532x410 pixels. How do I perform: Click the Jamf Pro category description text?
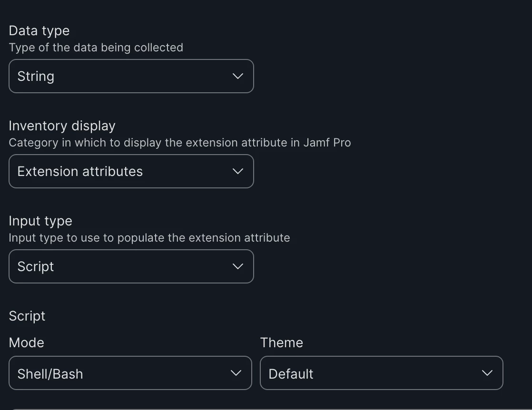(x=180, y=143)
